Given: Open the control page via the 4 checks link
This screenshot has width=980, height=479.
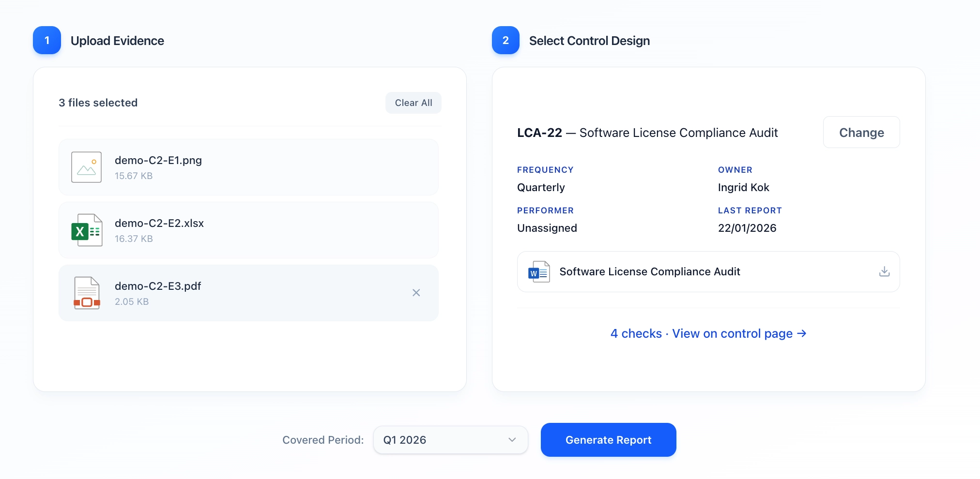Looking at the screenshot, I should 709,333.
